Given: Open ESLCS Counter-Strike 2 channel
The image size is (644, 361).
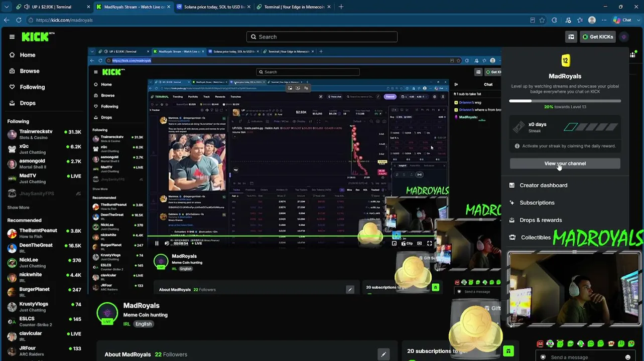Looking at the screenshot, I should point(44,321).
